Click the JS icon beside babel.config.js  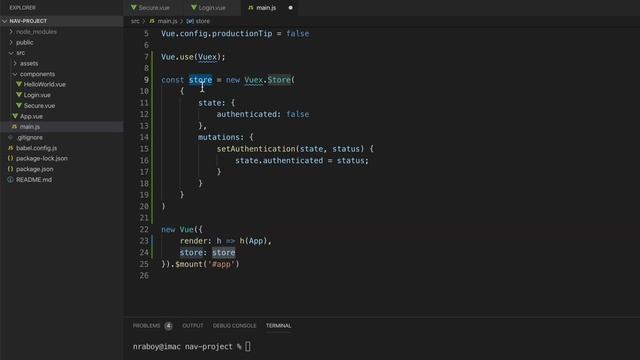11,148
